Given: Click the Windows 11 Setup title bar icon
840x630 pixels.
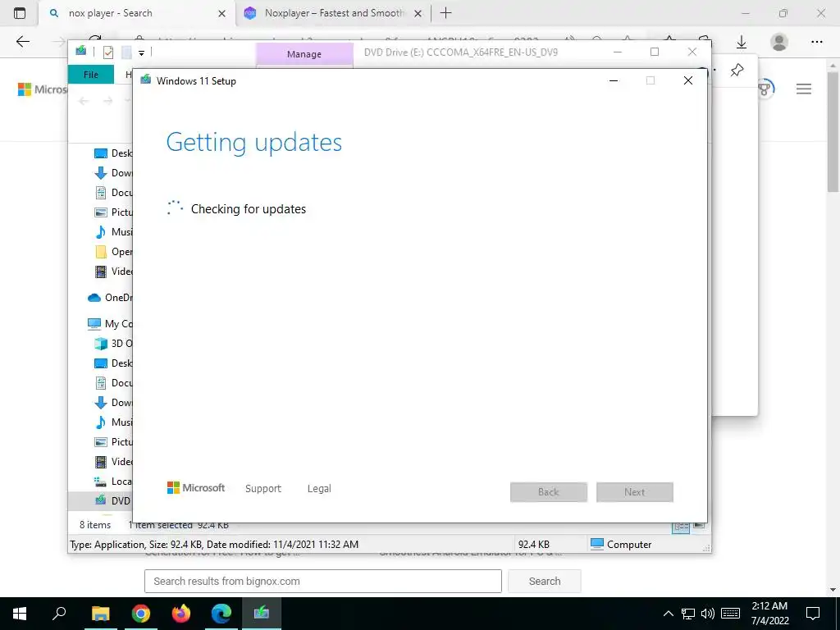Looking at the screenshot, I should pos(146,80).
